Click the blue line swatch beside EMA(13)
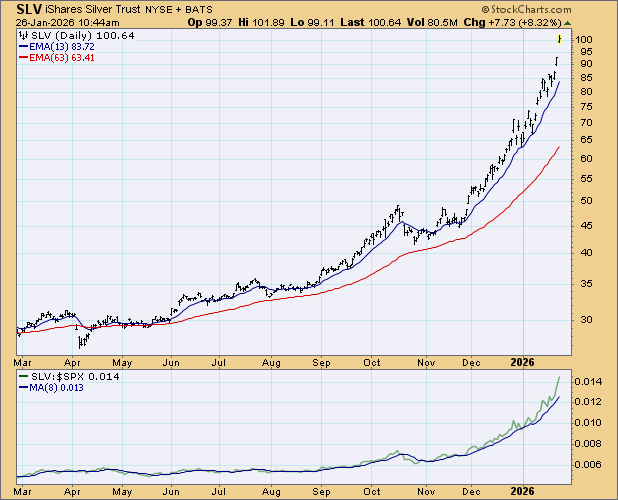 [x=23, y=46]
